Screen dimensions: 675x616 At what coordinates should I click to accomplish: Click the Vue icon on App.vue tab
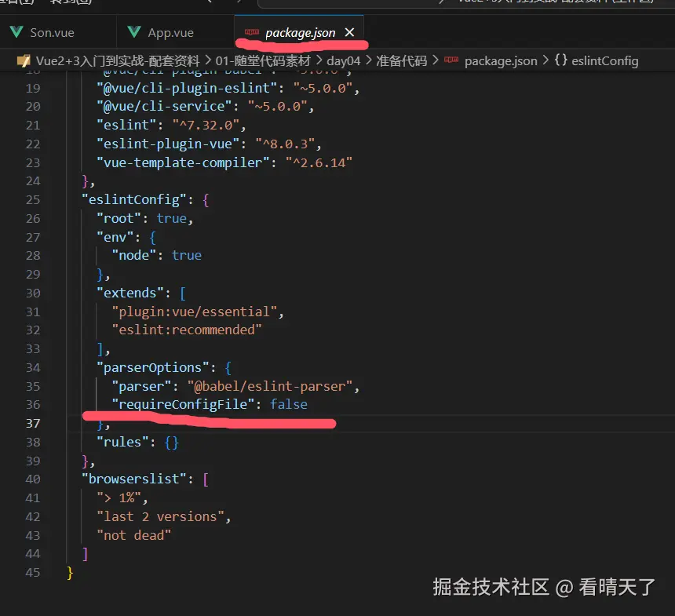pos(134,32)
